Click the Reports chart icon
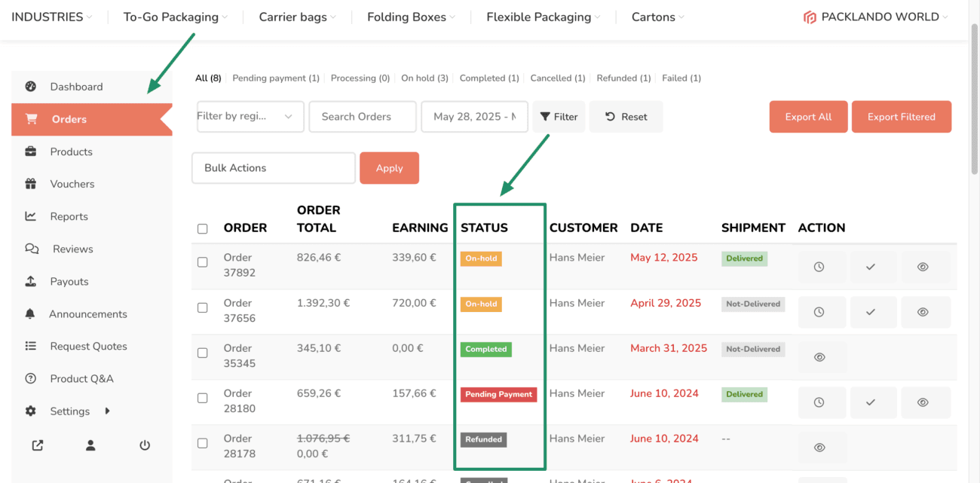Image resolution: width=980 pixels, height=483 pixels. click(31, 216)
